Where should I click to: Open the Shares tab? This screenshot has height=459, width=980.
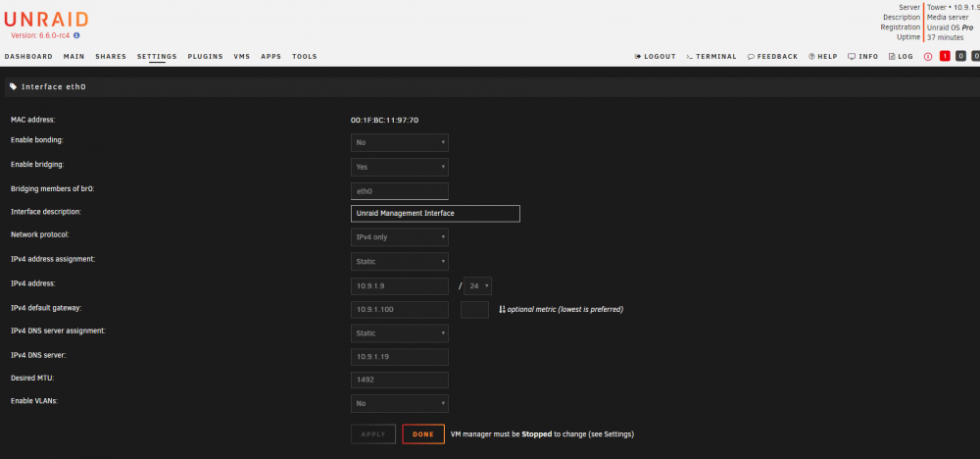[111, 56]
